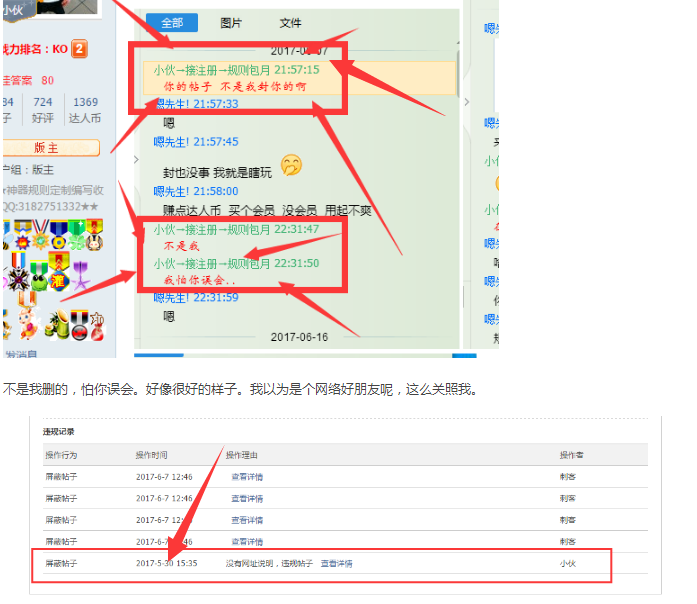Click operator 小伙 in the violations table

pyautogui.click(x=568, y=564)
